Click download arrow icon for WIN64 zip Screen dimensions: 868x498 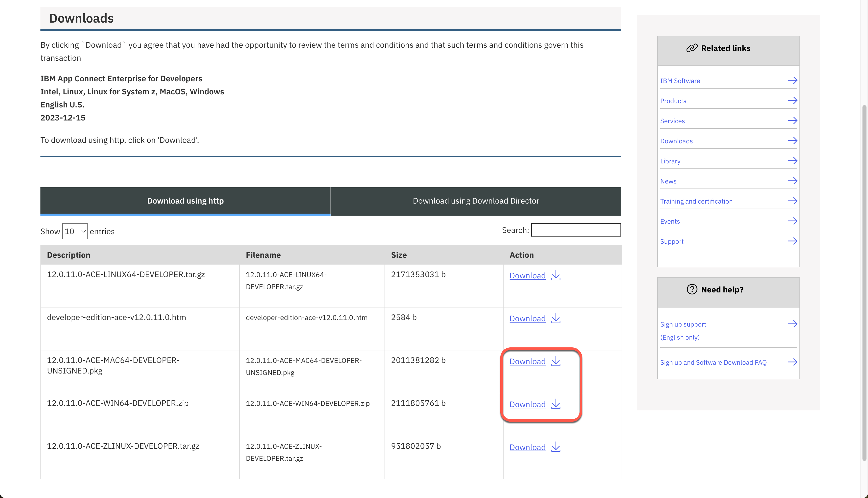(x=556, y=404)
